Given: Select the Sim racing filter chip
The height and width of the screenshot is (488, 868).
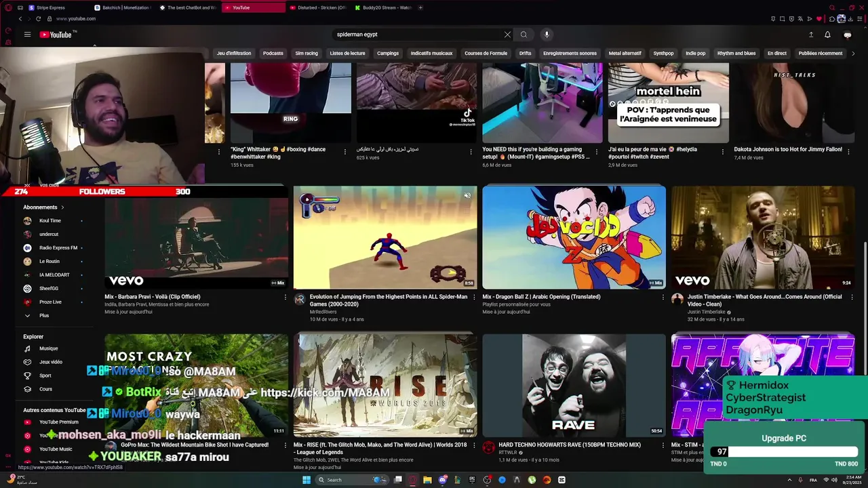Looking at the screenshot, I should pos(307,54).
